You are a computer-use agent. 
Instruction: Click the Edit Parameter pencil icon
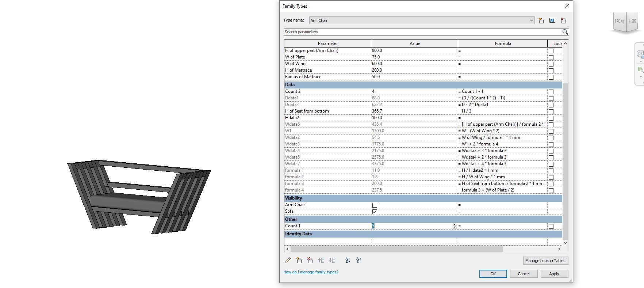click(288, 261)
